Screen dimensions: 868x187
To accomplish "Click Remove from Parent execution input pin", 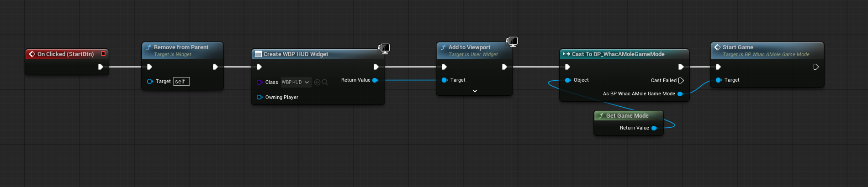I will (149, 67).
